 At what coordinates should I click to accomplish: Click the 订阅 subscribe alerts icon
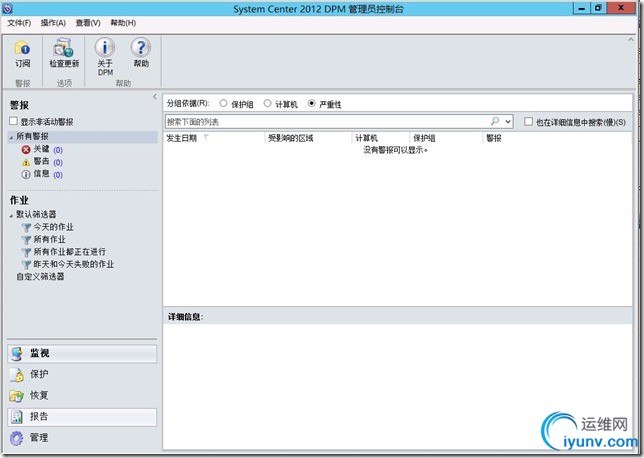pyautogui.click(x=22, y=48)
